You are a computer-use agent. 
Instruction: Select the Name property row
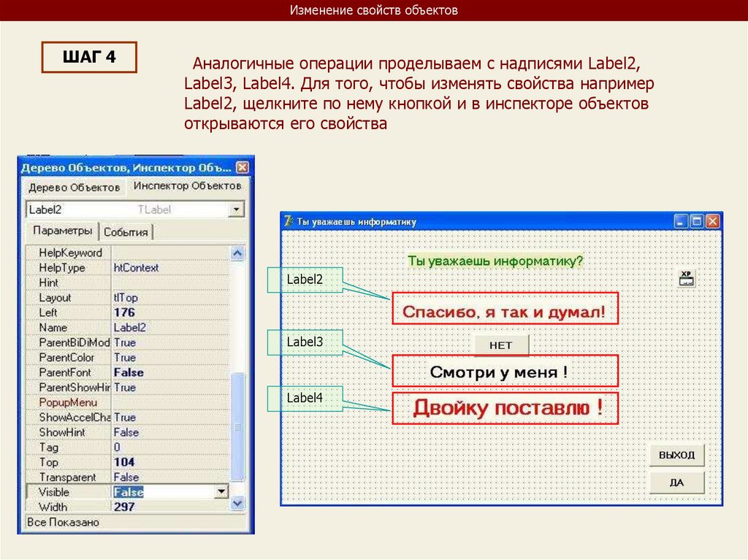point(128,328)
